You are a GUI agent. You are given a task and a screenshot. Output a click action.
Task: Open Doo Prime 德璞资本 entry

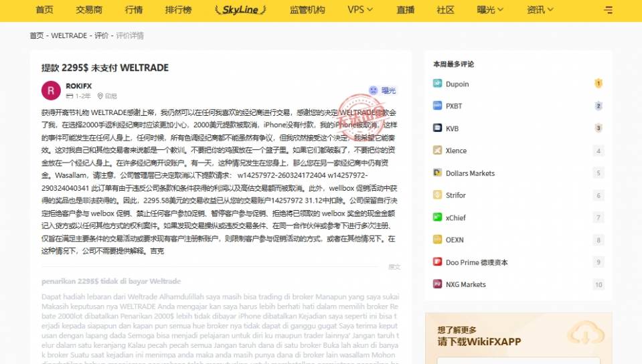(x=477, y=262)
